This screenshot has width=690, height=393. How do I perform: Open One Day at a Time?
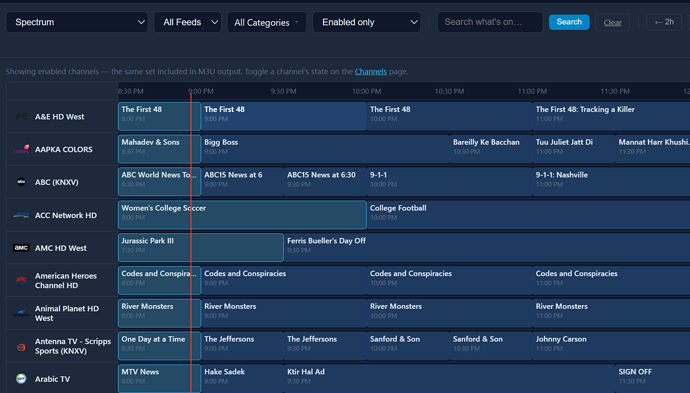point(159,345)
